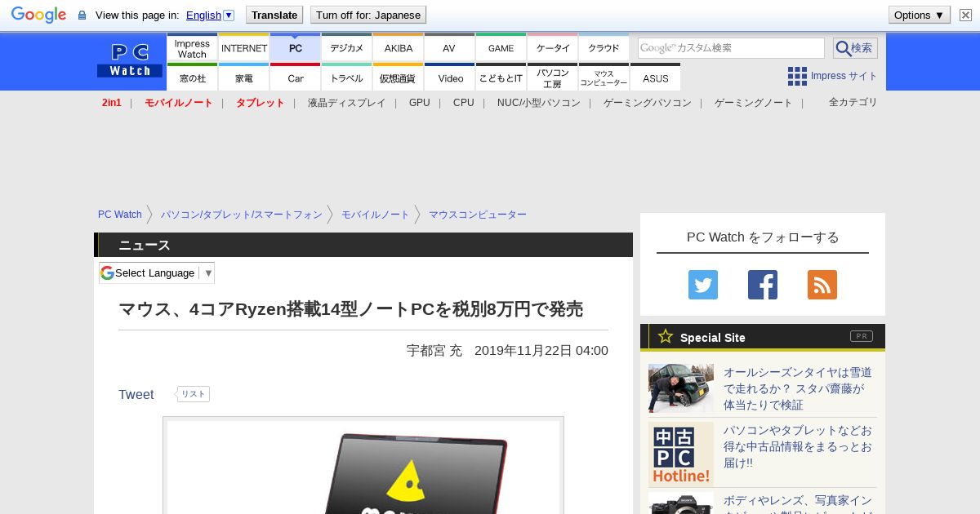This screenshot has width=980, height=514.
Task: Click the PC Watch breadcrumb link
Action: click(120, 215)
